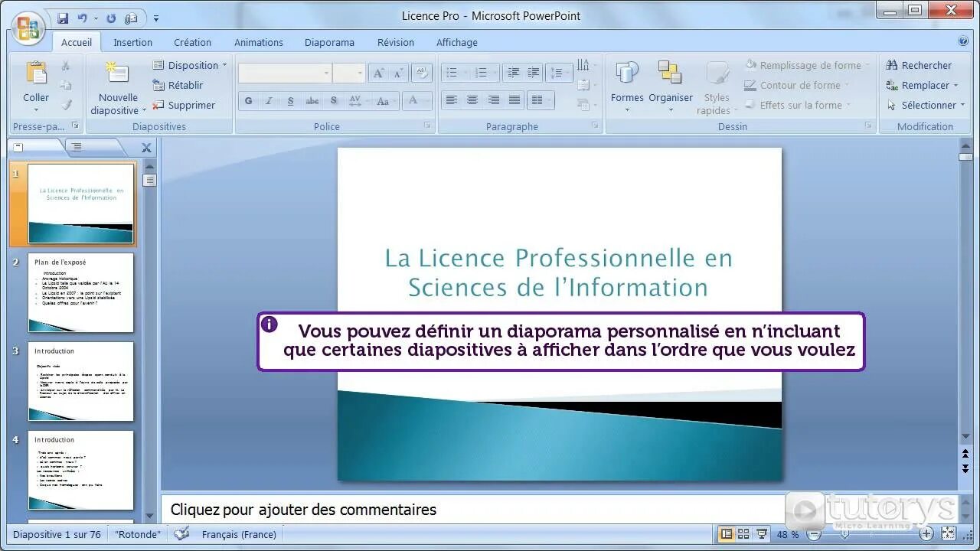
Task: Click Rechercher to find text
Action: [x=919, y=65]
